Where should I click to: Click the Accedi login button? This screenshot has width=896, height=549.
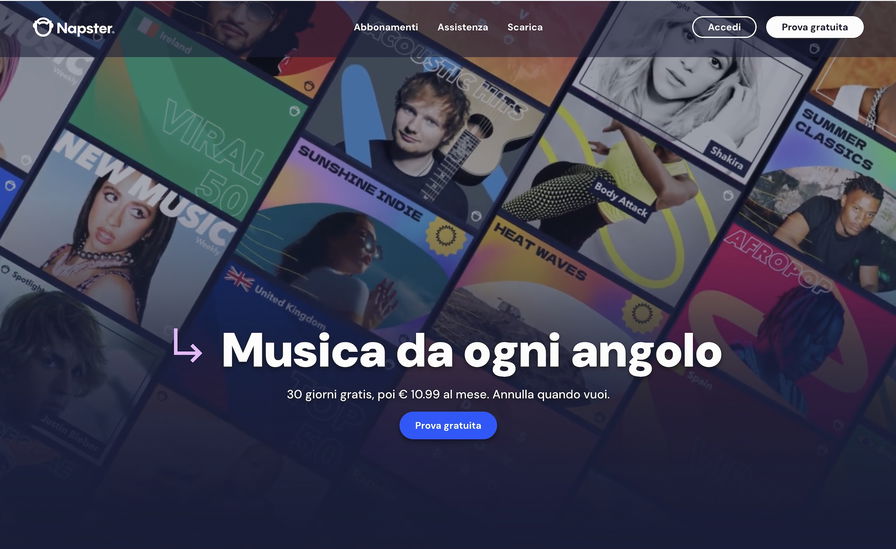click(724, 27)
